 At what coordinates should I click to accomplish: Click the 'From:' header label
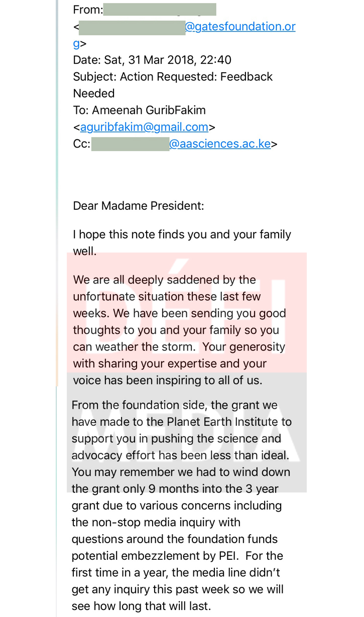pyautogui.click(x=88, y=10)
